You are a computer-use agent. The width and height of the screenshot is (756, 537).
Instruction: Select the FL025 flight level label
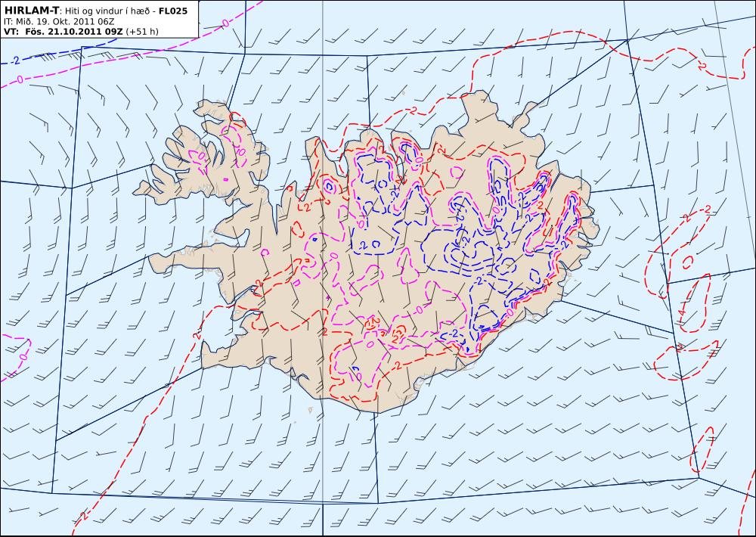point(172,11)
